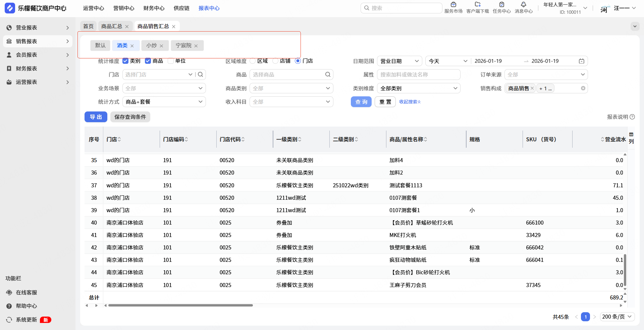Expand the 统计方式 dropdown
644x330 pixels.
click(x=164, y=102)
